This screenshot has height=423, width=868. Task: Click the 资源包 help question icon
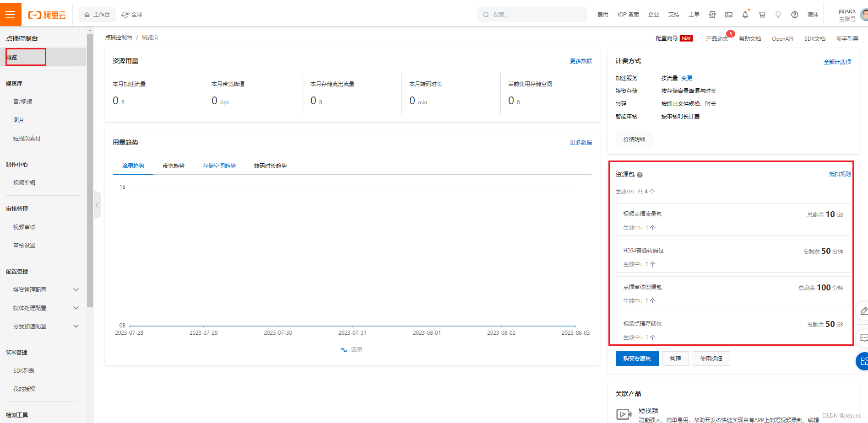[640, 175]
